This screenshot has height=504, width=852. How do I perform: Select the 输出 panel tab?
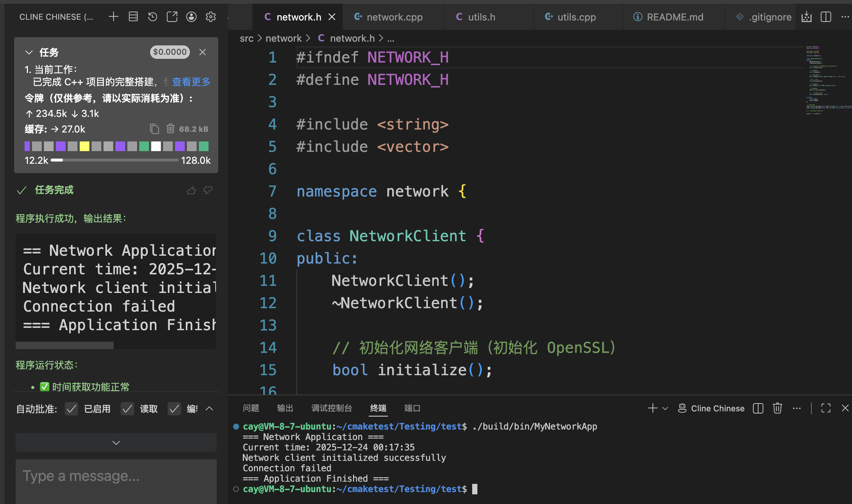(x=285, y=408)
